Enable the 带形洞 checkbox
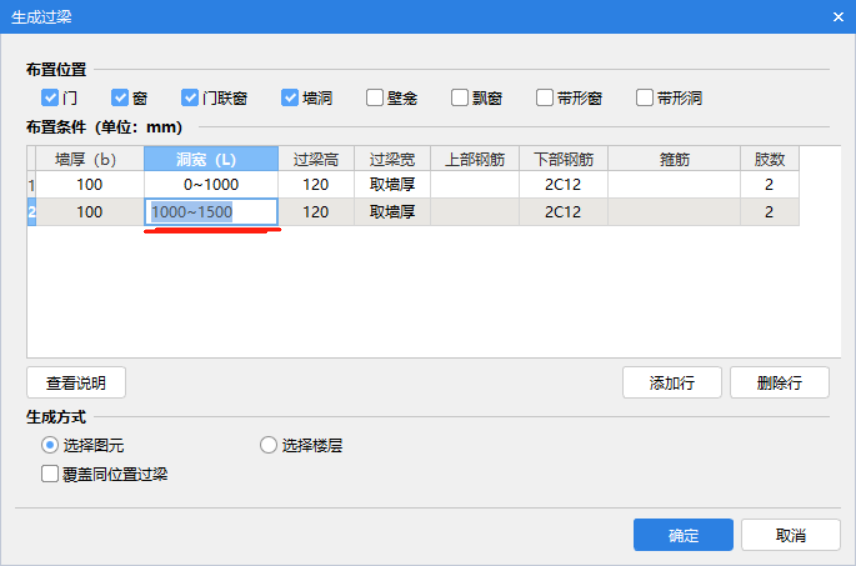856x566 pixels. tap(644, 98)
